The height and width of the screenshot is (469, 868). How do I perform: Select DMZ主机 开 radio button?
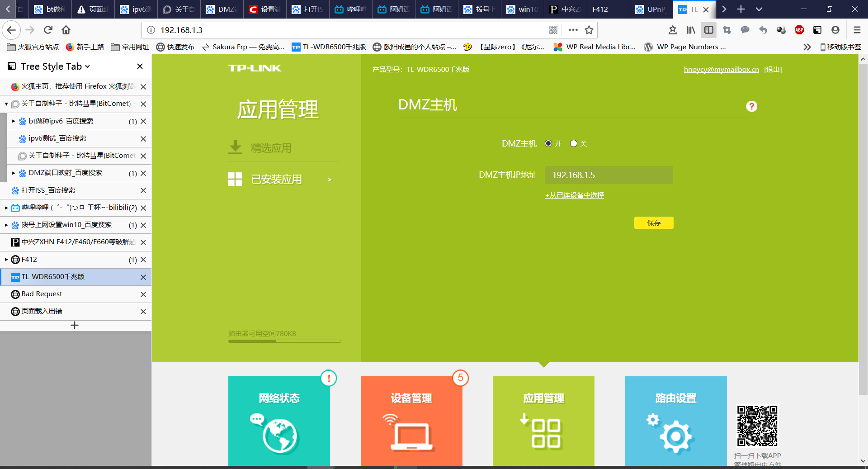click(548, 143)
